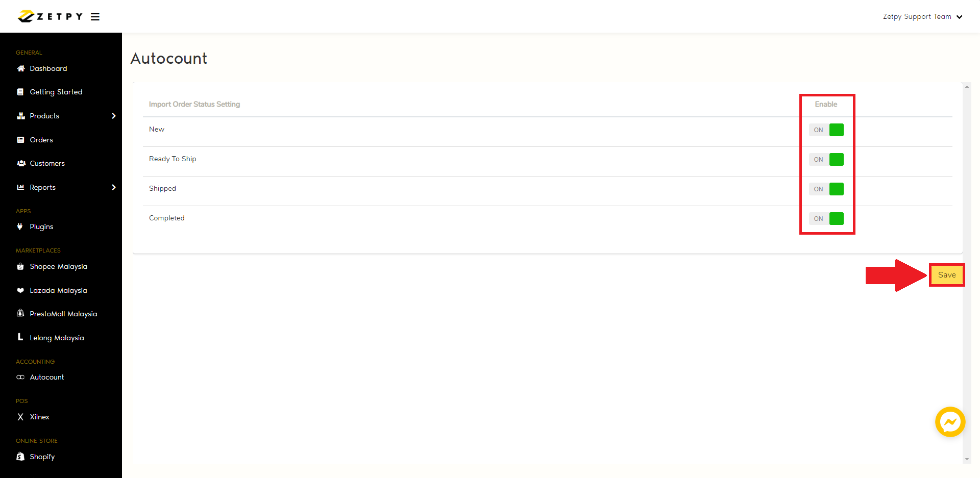This screenshot has height=478, width=980.
Task: Open the Messenger chat bubble
Action: [x=950, y=422]
